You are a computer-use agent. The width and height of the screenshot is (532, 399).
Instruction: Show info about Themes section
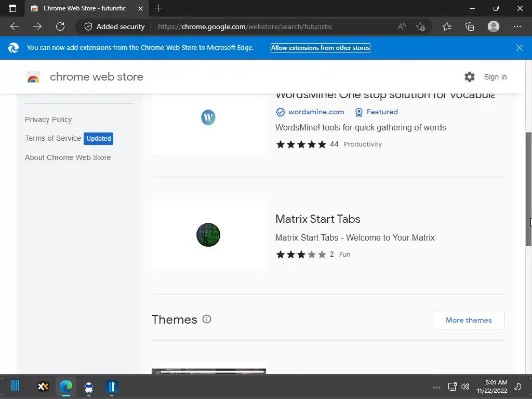207,320
